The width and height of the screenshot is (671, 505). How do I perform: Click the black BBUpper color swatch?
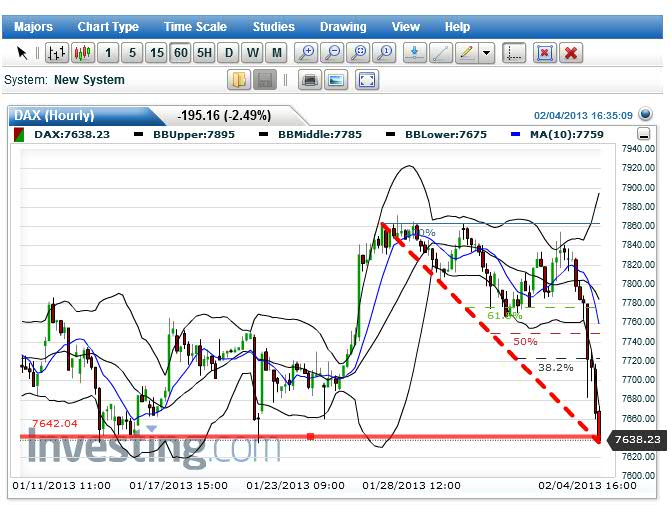tap(138, 134)
